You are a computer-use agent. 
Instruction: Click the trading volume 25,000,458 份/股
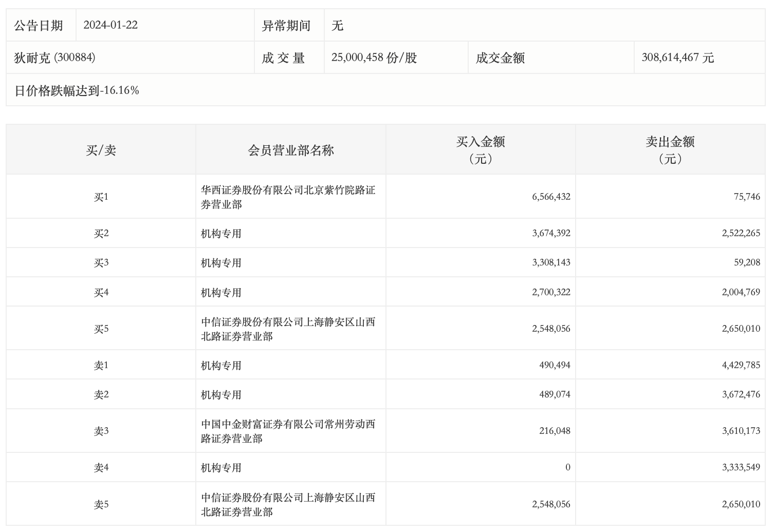tap(374, 58)
